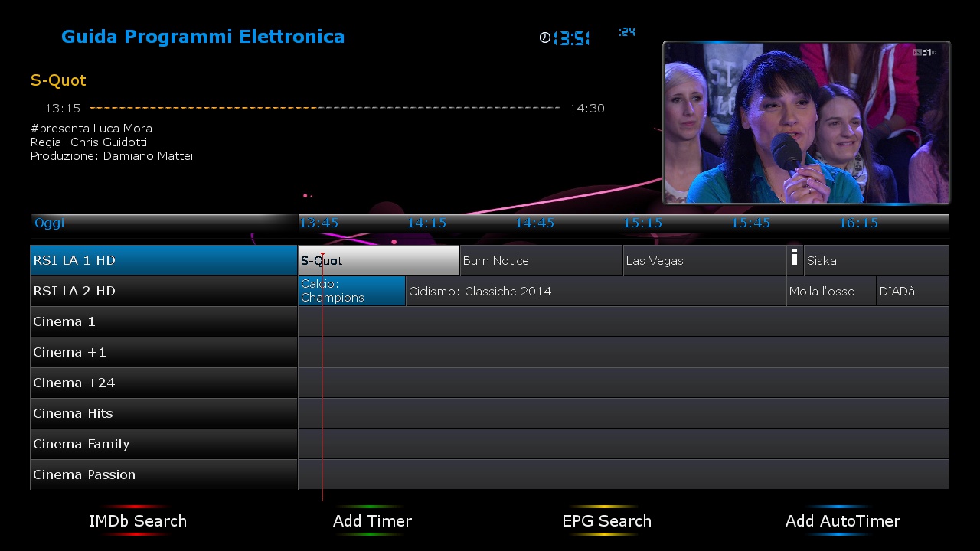
Task: Jump to 15:15 on the timeline
Action: (x=642, y=223)
